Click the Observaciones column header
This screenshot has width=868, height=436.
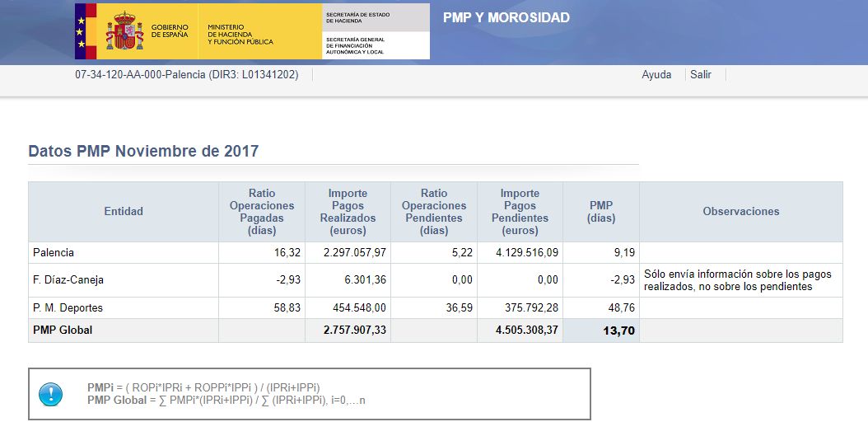click(740, 212)
